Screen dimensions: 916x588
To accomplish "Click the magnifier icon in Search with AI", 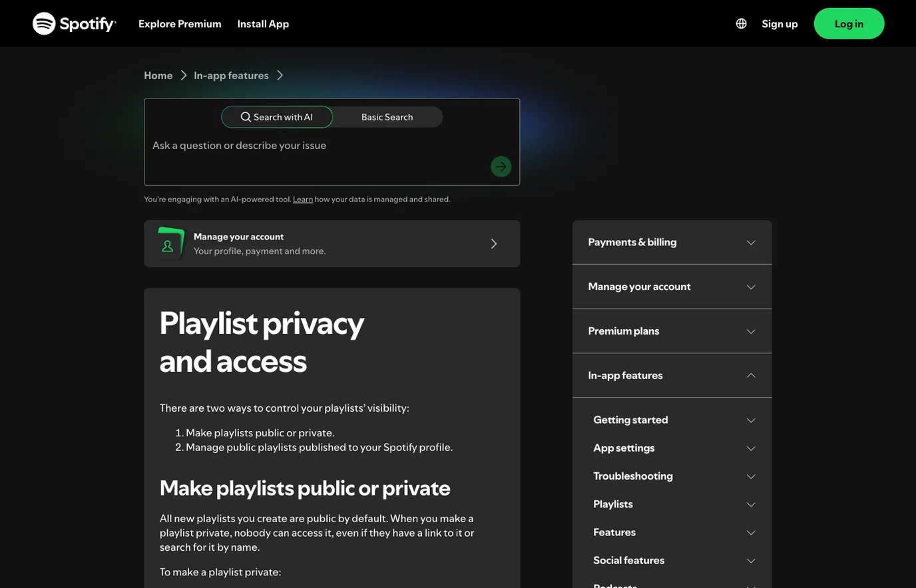I will [x=246, y=117].
